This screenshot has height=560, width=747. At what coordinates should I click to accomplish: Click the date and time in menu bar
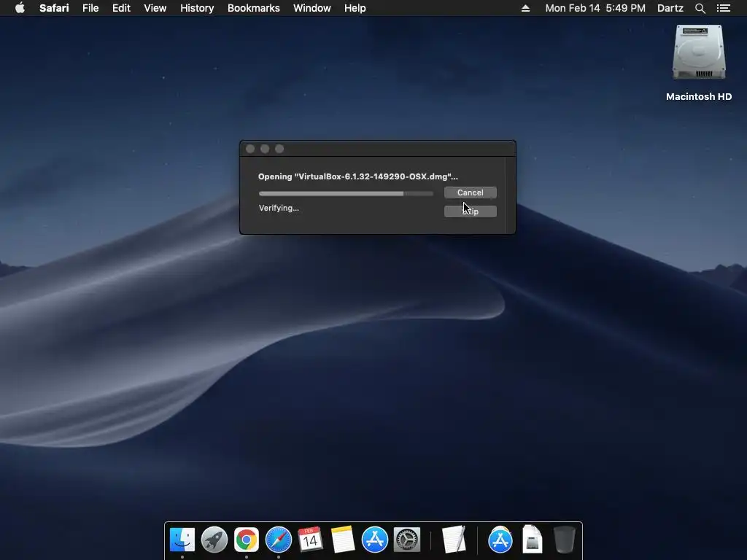tap(595, 8)
